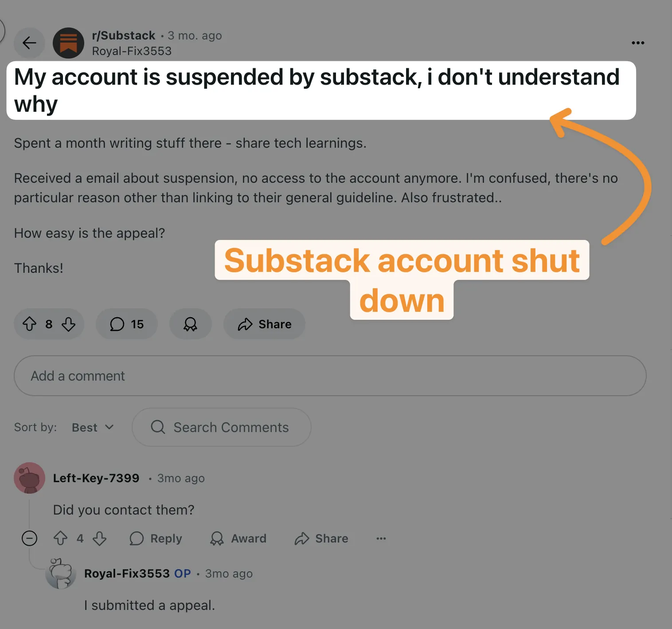Viewport: 672px width, 629px height.
Task: Give an award to the post
Action: coord(191,324)
